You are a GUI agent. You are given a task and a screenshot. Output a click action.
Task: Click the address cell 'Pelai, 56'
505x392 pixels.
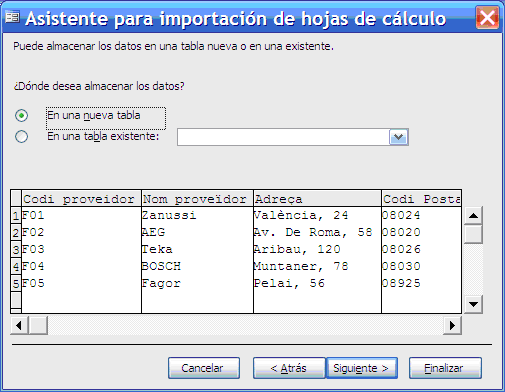tap(318, 283)
